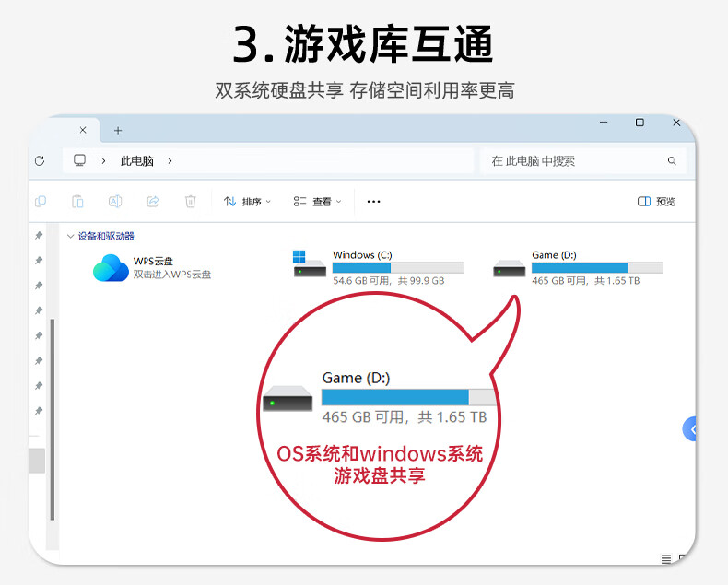Click the refresh icon beside address bar

click(x=40, y=160)
